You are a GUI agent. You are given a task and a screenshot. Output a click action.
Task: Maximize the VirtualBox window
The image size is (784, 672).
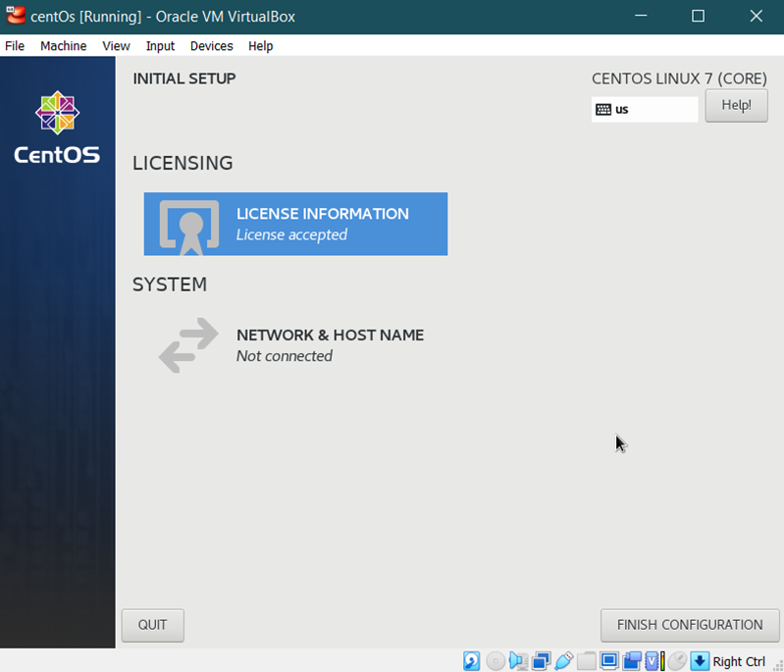tap(698, 16)
